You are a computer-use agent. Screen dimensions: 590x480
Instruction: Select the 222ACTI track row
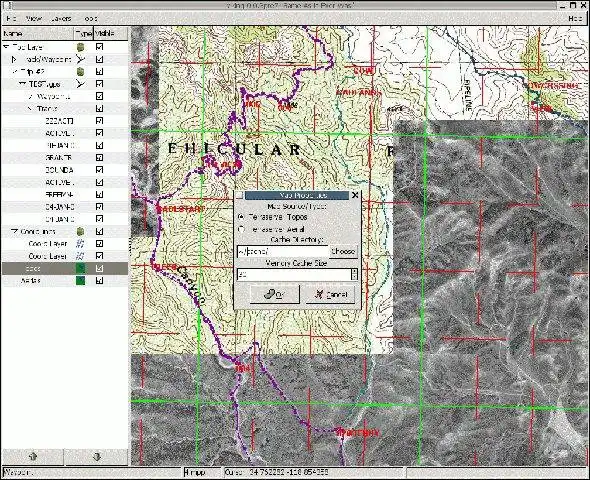(65, 120)
